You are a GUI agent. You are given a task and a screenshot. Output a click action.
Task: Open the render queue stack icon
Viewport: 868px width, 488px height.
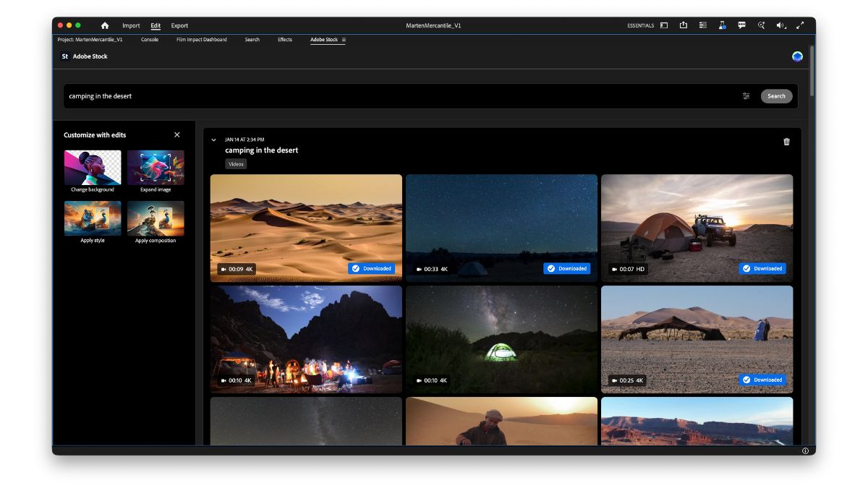(702, 25)
